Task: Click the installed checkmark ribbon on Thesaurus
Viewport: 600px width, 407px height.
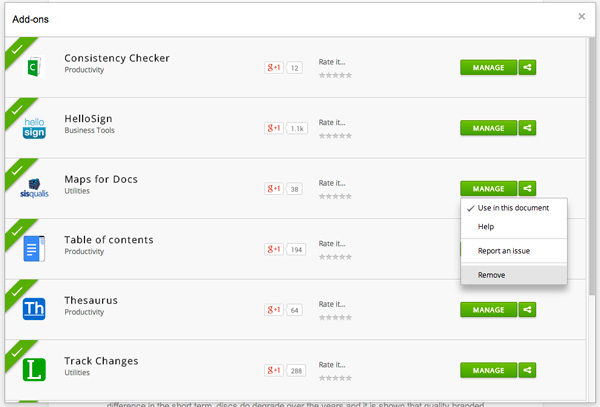Action: pos(17,293)
